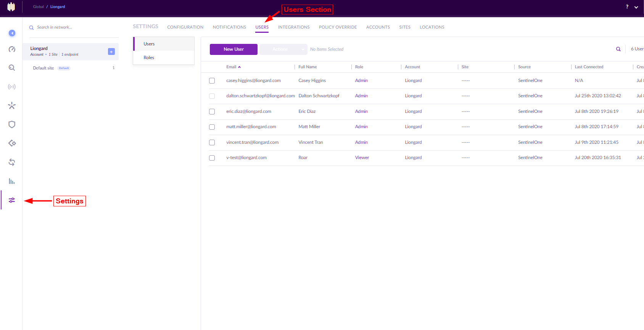Select checkbox for casey.higgins@liongard.com
Image resolution: width=644 pixels, height=330 pixels.
pos(212,81)
